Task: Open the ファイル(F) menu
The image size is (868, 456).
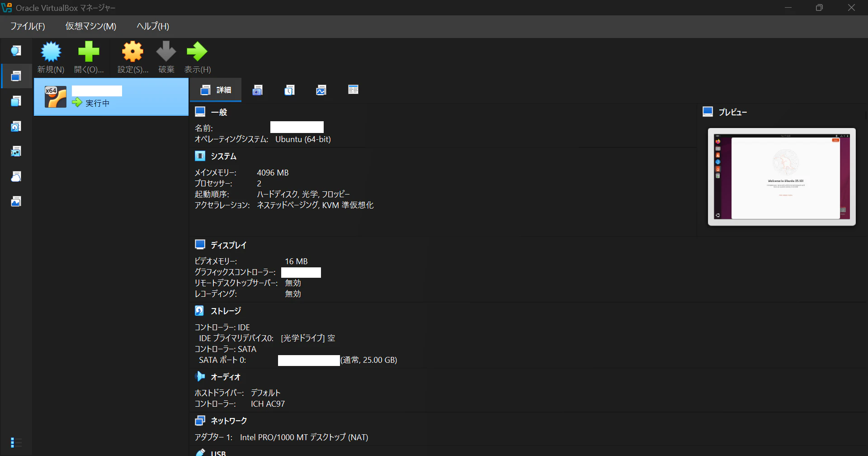Action: point(28,26)
